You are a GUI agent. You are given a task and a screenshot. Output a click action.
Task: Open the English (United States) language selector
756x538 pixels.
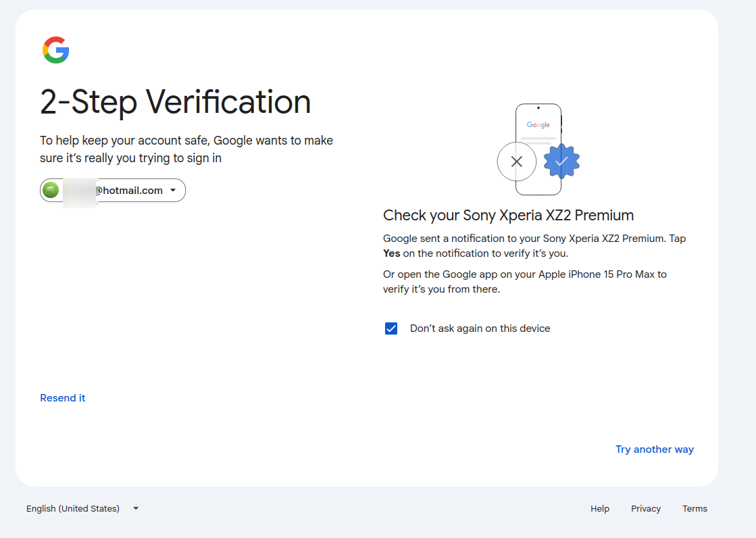coord(73,508)
